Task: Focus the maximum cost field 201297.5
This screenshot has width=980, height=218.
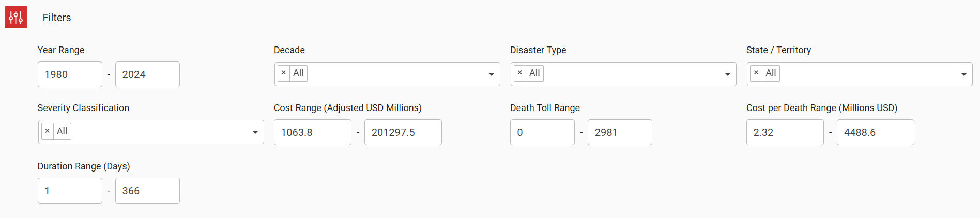Action: click(403, 132)
